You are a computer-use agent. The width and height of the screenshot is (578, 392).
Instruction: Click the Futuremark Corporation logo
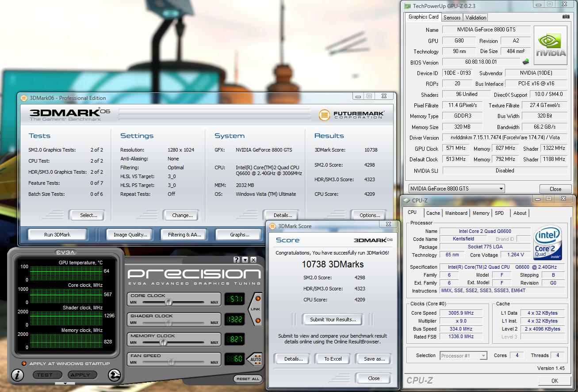click(x=352, y=115)
